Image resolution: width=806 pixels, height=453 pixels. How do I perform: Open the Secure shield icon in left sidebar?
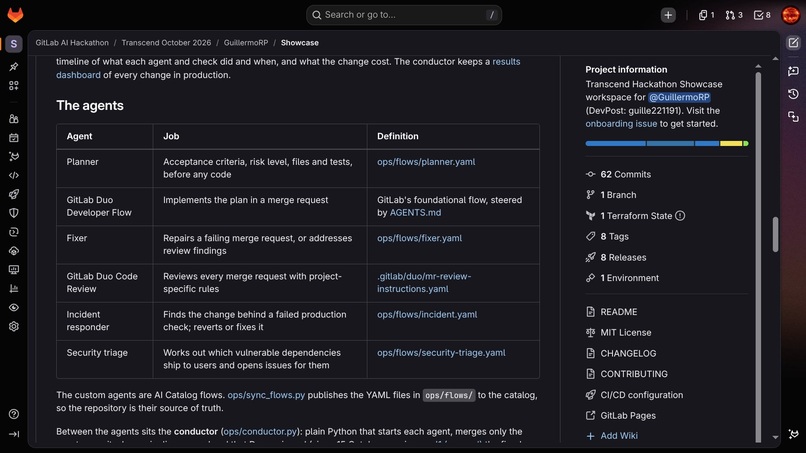click(x=14, y=213)
